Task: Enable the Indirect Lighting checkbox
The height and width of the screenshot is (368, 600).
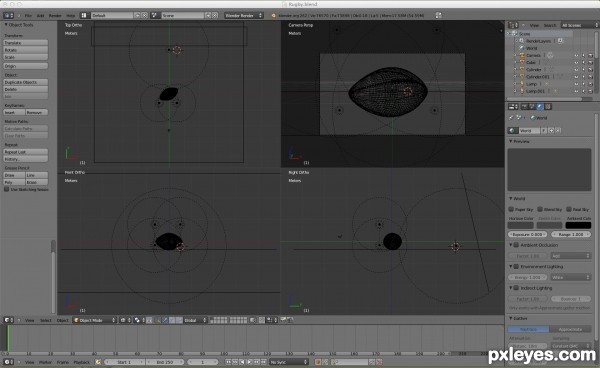Action: [x=516, y=288]
